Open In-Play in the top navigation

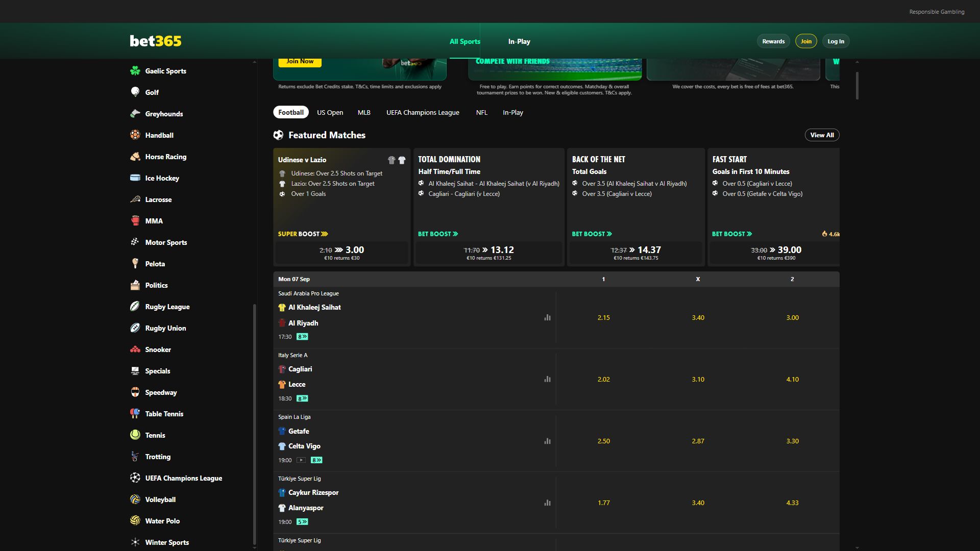click(x=519, y=41)
